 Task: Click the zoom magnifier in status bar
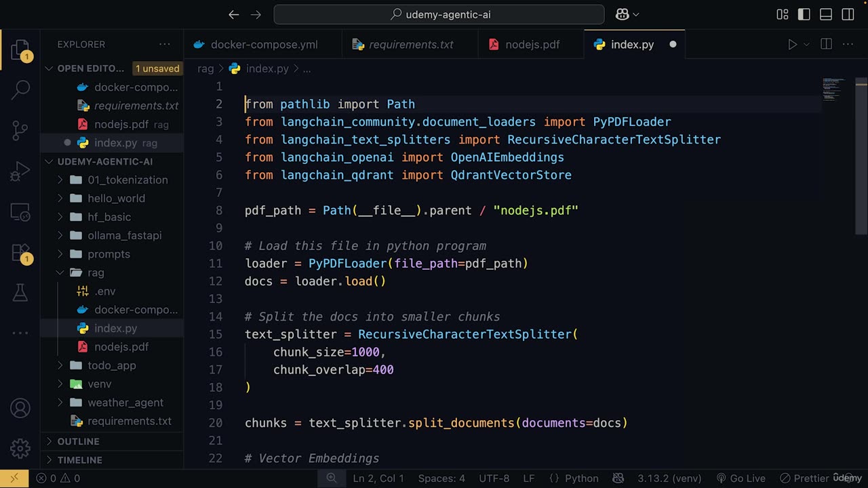(332, 478)
